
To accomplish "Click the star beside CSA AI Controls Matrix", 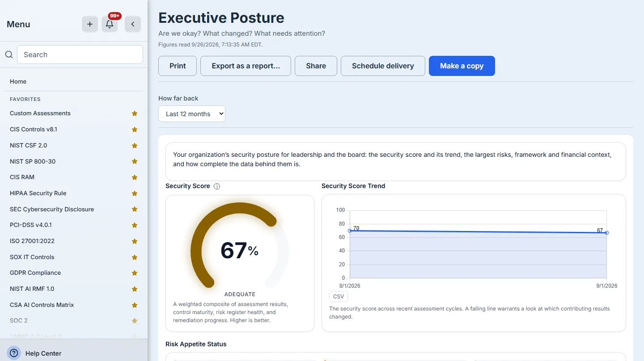I will coord(135,305).
